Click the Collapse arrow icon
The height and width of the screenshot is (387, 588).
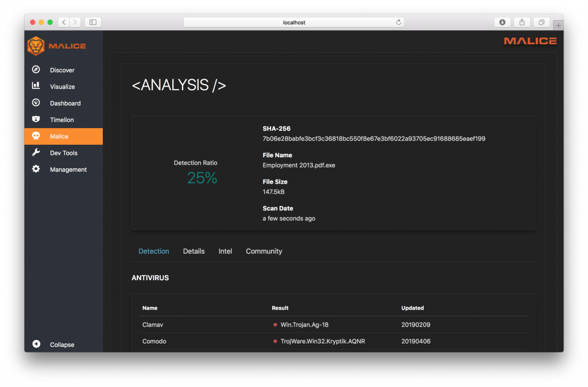36,344
